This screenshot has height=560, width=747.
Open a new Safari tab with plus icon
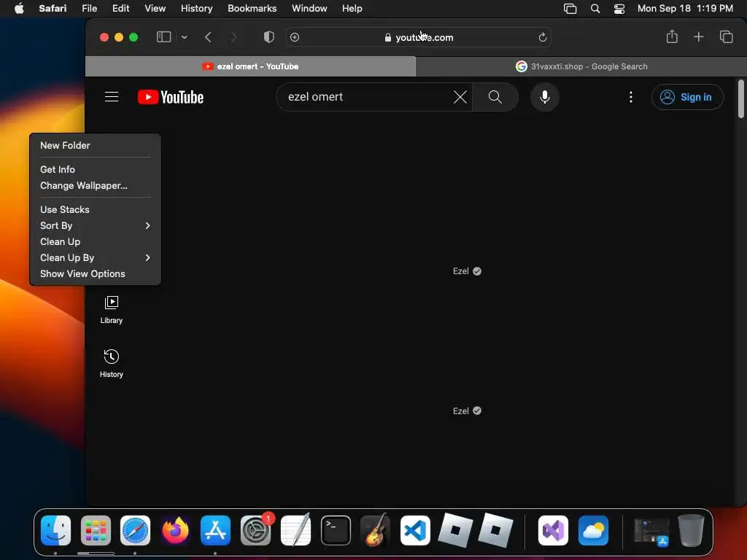tap(698, 36)
